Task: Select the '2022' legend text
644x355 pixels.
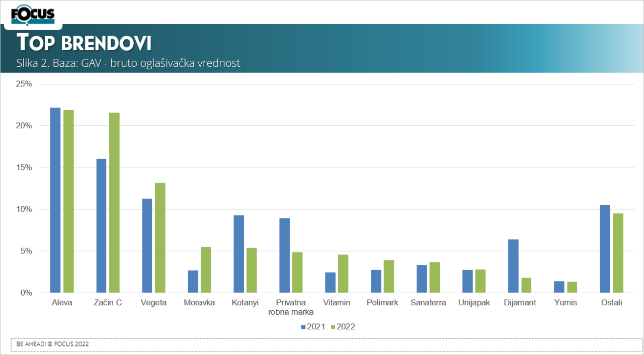Action: pos(346,327)
